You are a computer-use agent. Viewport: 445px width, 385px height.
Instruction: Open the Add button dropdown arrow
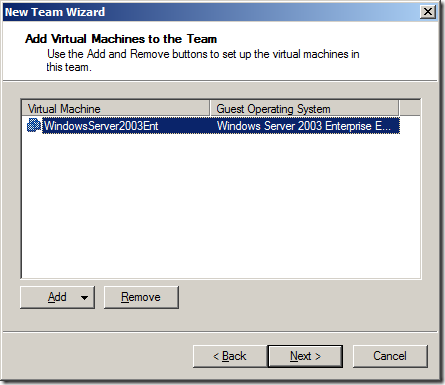[x=84, y=298]
